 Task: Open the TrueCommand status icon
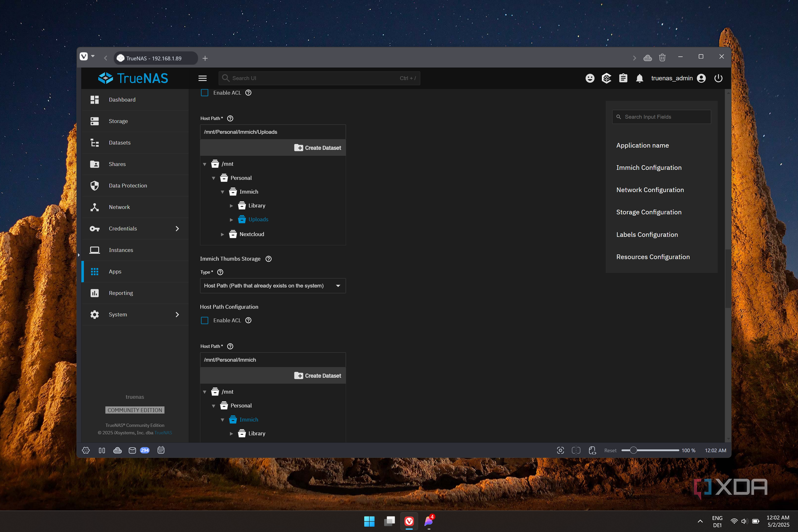coord(606,78)
